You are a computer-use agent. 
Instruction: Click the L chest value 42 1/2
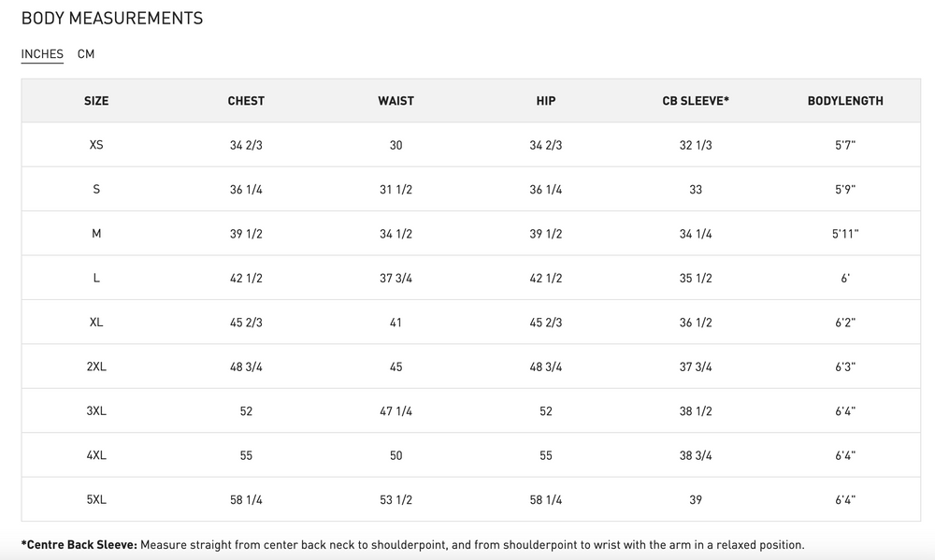pos(246,278)
